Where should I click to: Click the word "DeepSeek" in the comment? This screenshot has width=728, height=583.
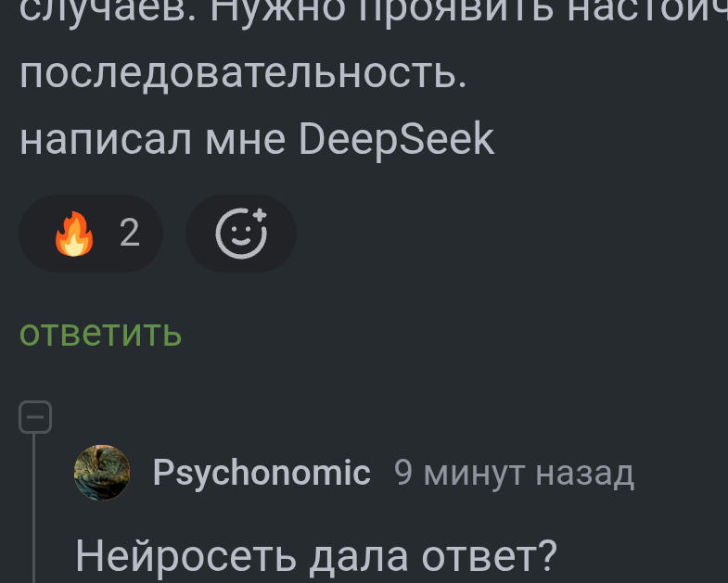click(397, 139)
